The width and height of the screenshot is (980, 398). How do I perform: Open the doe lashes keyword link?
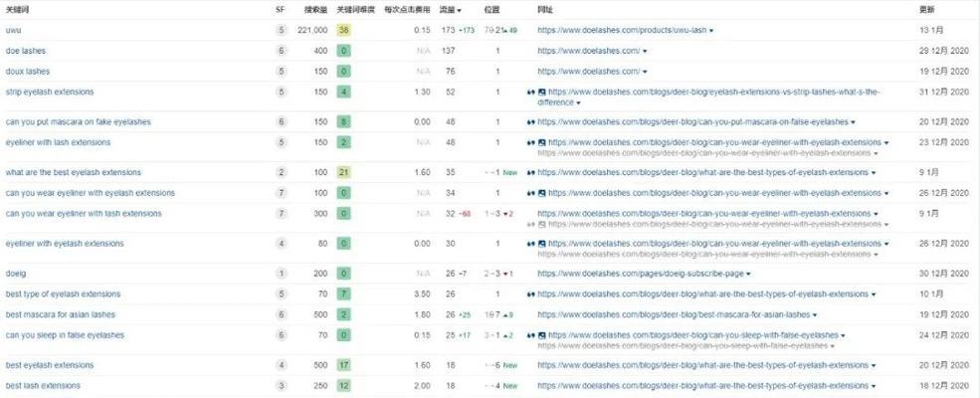pos(26,51)
